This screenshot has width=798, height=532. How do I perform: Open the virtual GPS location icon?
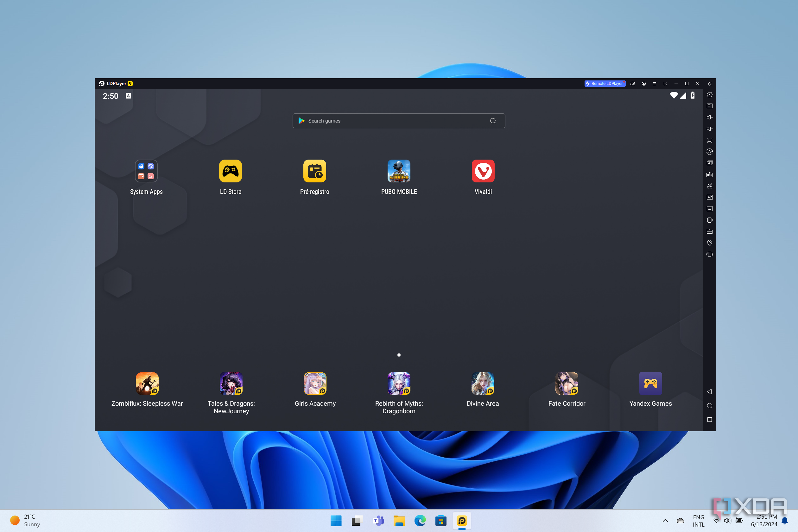point(709,243)
